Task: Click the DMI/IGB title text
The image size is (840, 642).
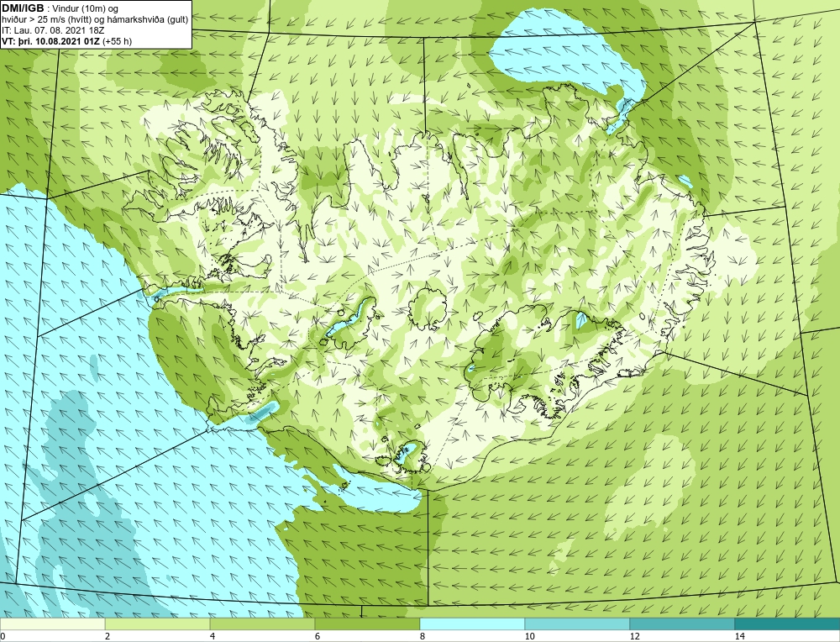Action: coord(23,8)
